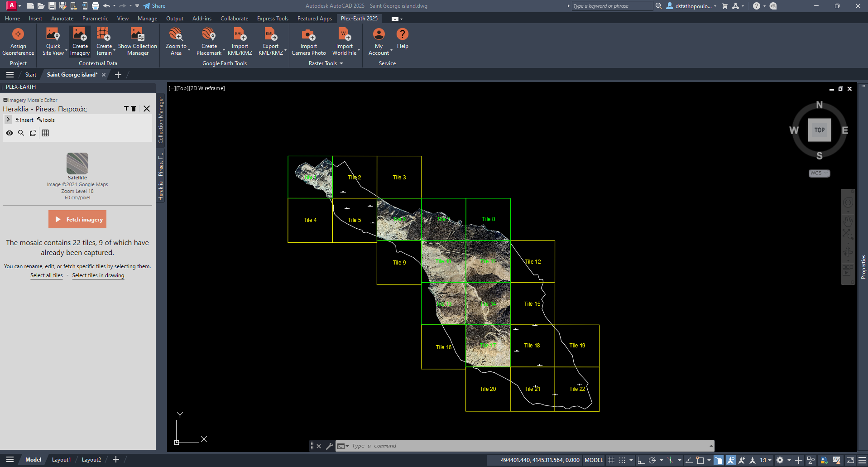The width and height of the screenshot is (868, 467).
Task: Click the ViewCube TOP face
Action: coord(819,130)
